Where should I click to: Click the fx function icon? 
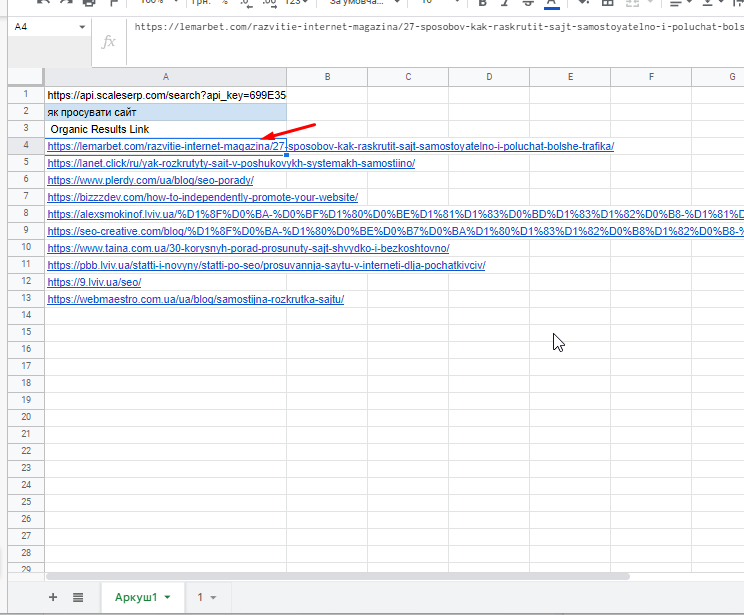click(x=109, y=42)
